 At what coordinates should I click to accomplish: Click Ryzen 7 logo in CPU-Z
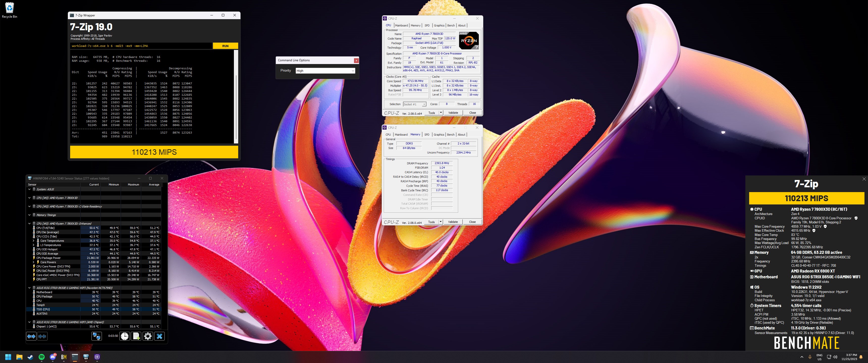pos(469,40)
